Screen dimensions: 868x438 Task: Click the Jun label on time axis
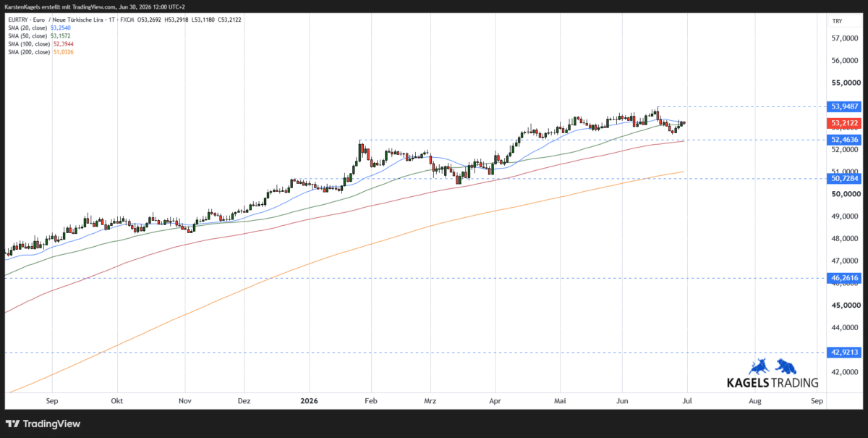(x=624, y=400)
